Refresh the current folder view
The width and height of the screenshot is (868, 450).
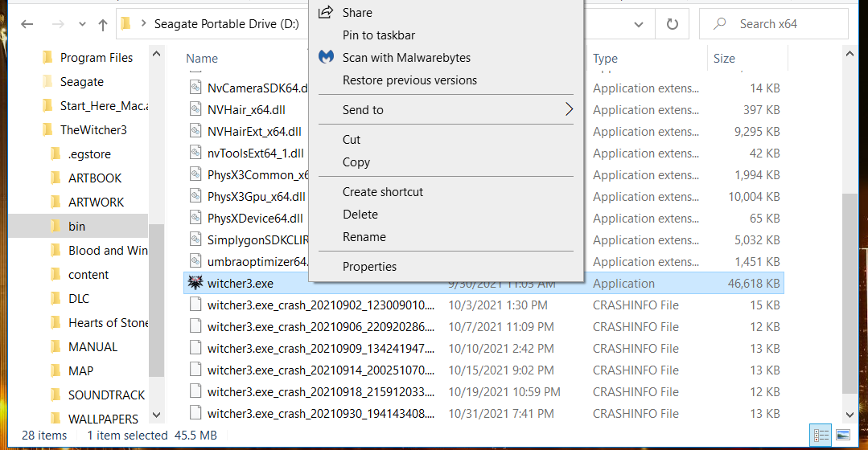click(672, 24)
